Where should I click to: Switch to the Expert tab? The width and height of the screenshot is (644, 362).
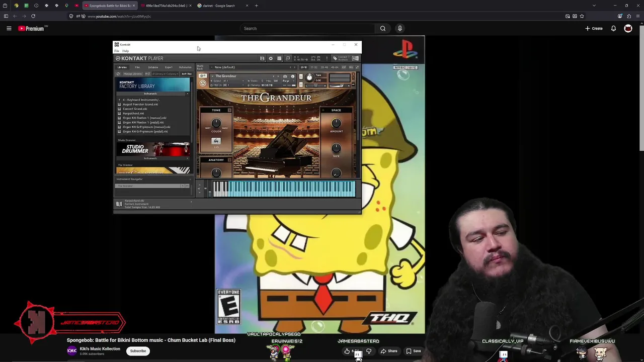tap(169, 67)
